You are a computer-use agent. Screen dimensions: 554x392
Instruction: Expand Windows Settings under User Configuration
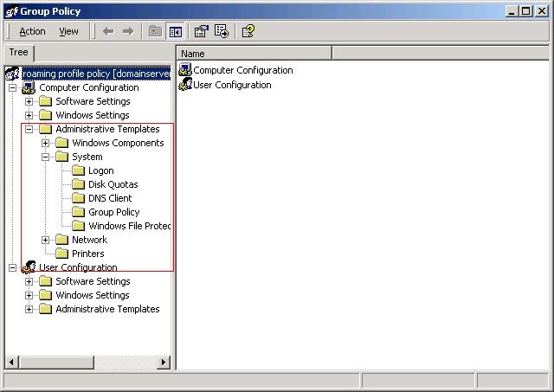29,295
